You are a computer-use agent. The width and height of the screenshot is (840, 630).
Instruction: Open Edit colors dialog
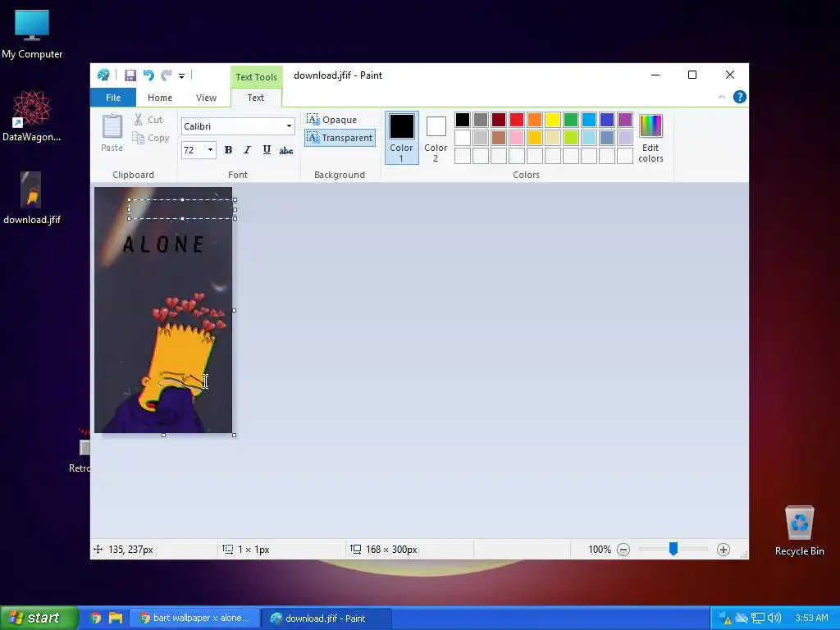pyautogui.click(x=651, y=138)
